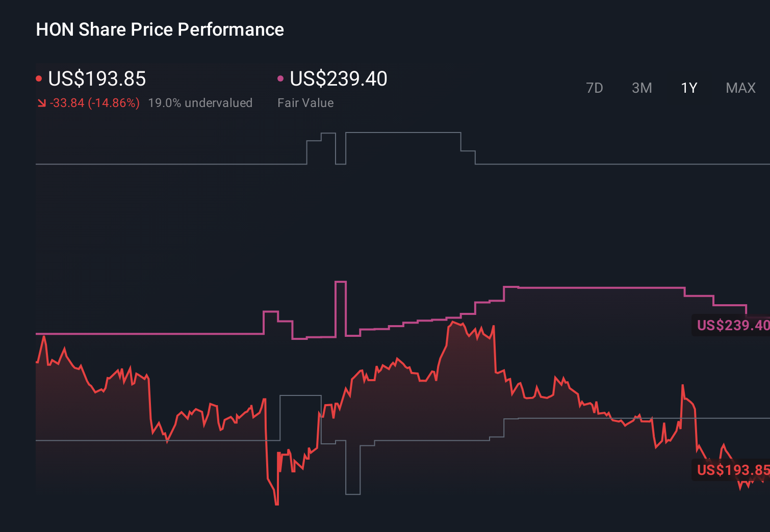Click the US$239.40 fair value chart label
This screenshot has width=770, height=532.
click(732, 326)
